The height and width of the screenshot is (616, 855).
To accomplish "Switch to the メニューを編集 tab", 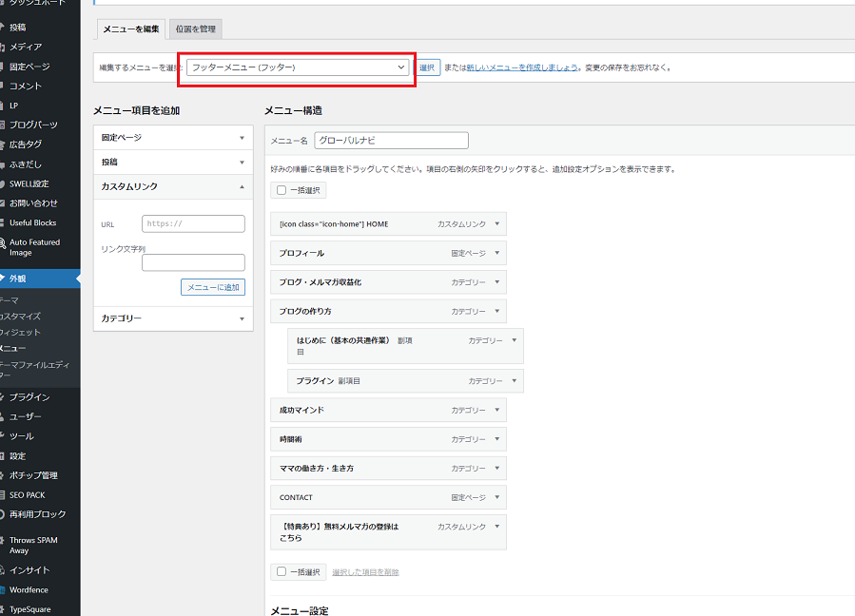I will (131, 29).
